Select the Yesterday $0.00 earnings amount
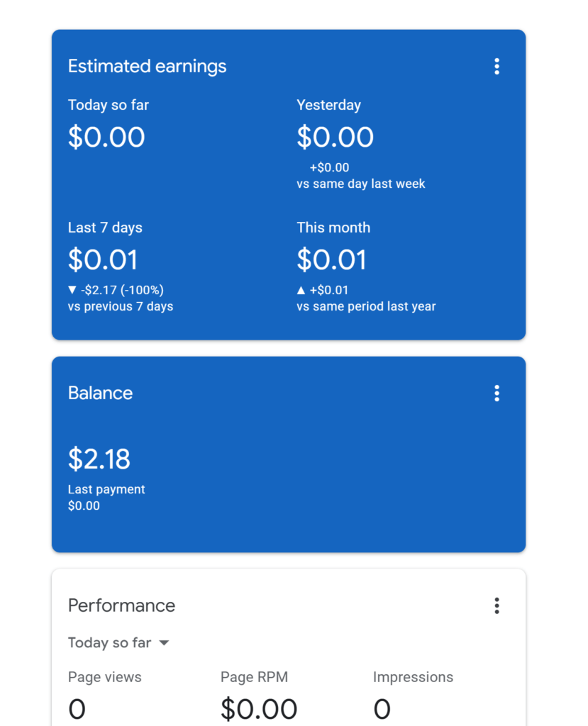588x726 pixels. coord(335,137)
